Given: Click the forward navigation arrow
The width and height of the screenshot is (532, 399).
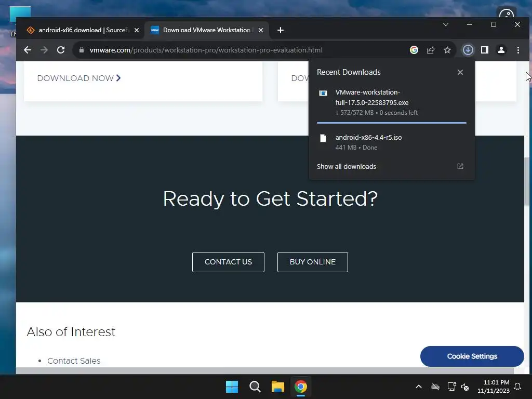Looking at the screenshot, I should point(44,50).
